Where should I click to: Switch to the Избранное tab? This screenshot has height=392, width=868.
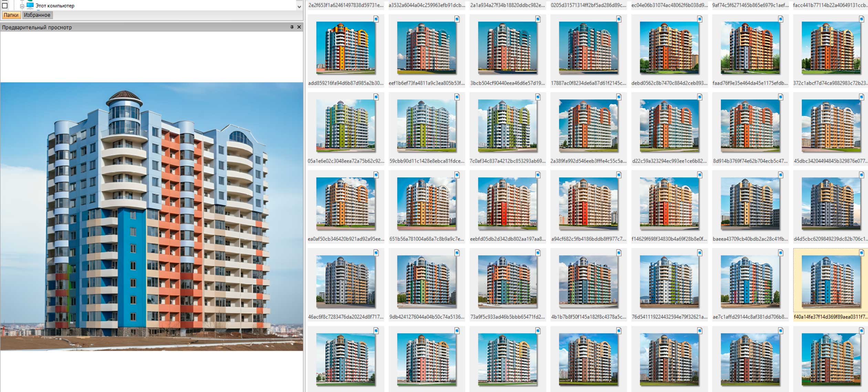[x=37, y=15]
